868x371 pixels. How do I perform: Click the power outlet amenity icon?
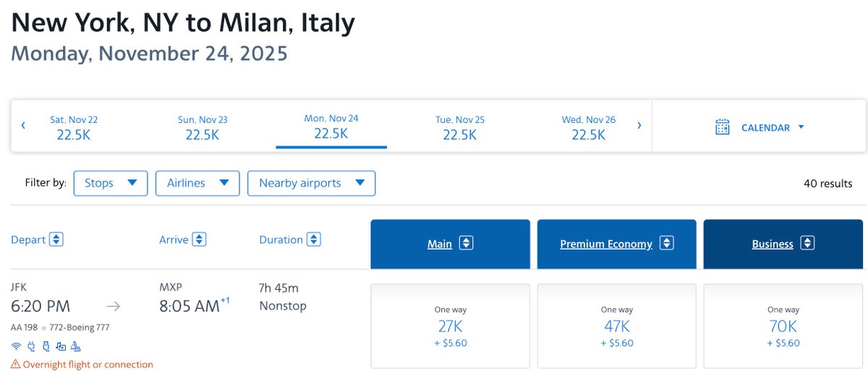(x=32, y=346)
